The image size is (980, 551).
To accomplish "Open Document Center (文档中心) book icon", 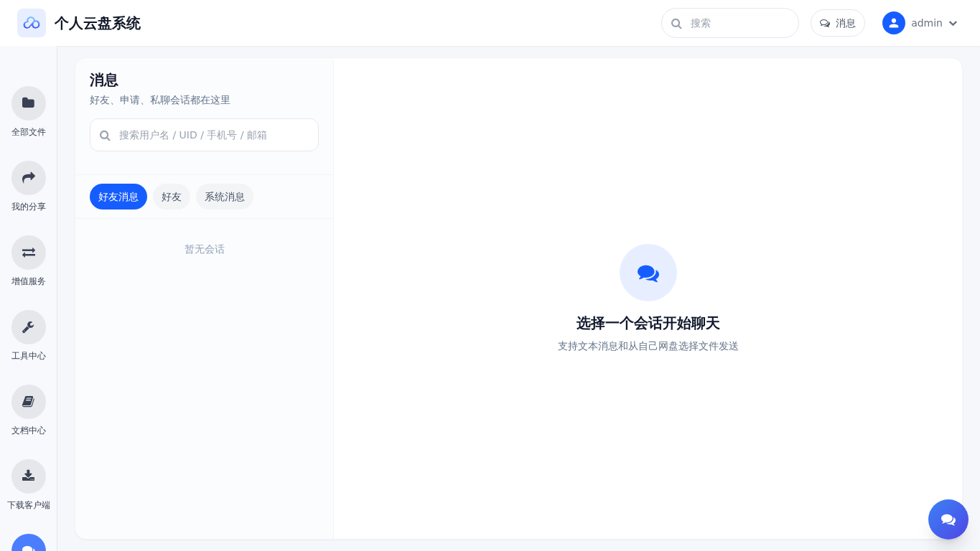I will tap(29, 402).
